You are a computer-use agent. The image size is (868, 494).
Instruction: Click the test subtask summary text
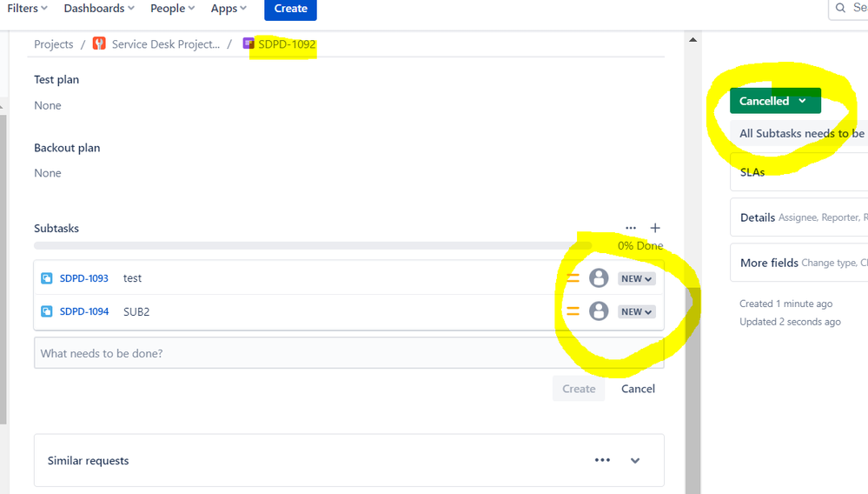click(x=132, y=278)
